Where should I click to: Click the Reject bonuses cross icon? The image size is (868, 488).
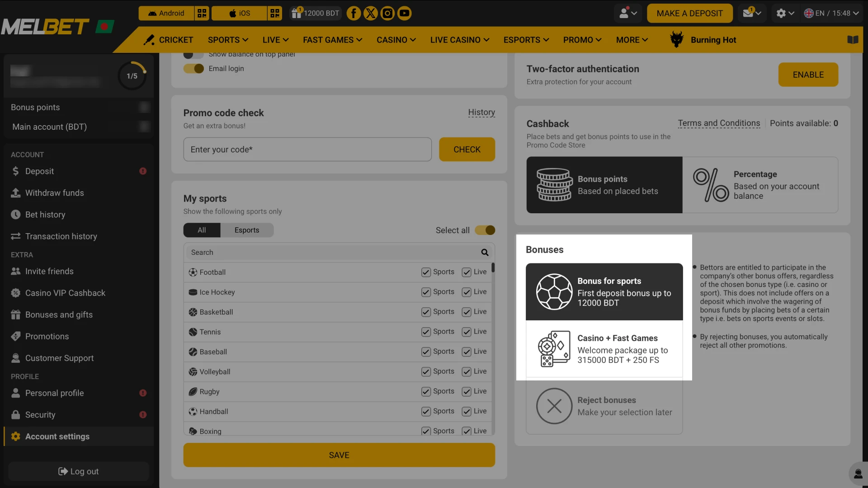pos(554,406)
